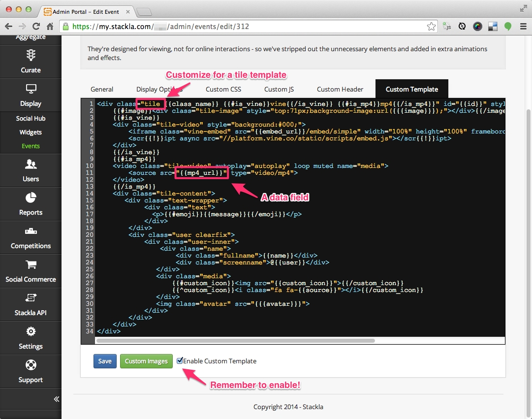532x419 pixels.
Task: Collapse the sidebar with double chevron
Action: 56,399
